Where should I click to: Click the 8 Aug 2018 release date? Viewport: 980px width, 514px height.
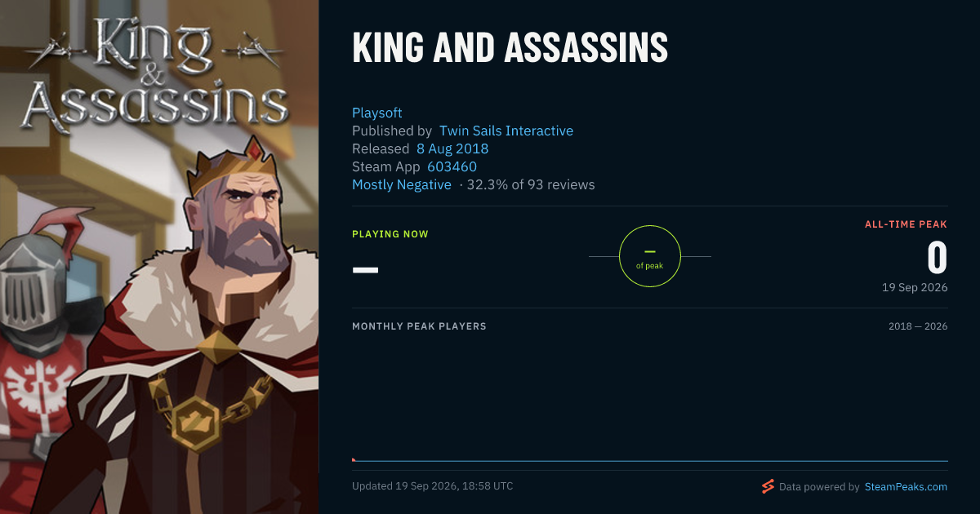click(452, 148)
